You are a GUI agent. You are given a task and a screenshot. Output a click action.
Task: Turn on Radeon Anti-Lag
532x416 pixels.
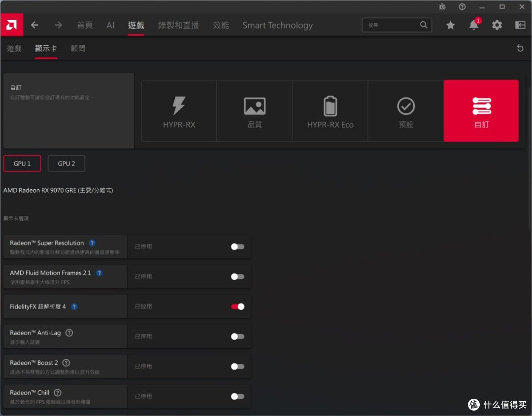[x=237, y=337]
